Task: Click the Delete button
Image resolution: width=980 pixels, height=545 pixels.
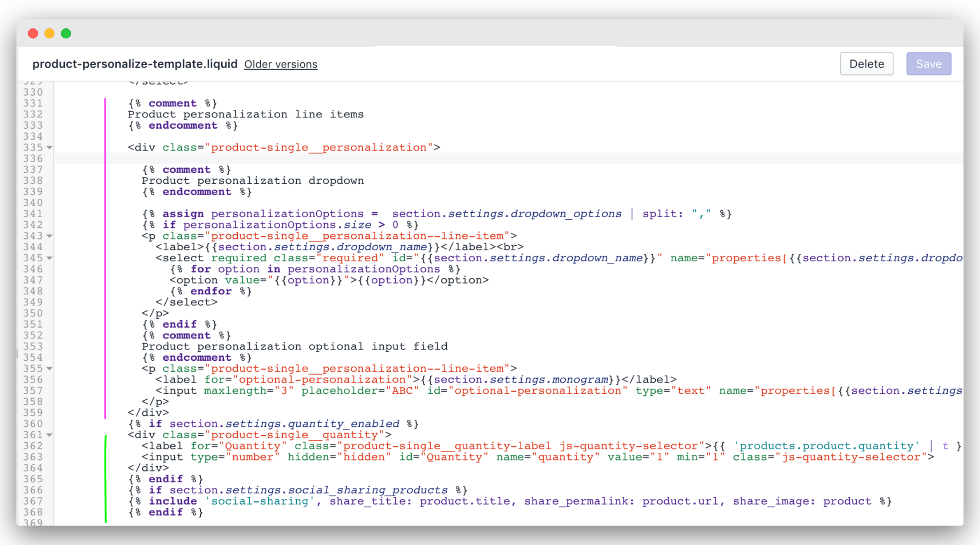Action: point(866,64)
